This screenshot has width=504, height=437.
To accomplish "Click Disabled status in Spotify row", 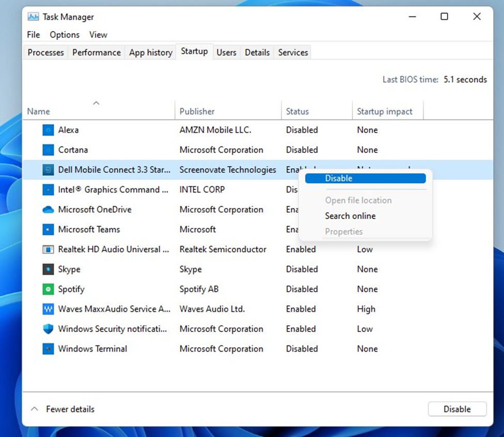I will tap(302, 289).
